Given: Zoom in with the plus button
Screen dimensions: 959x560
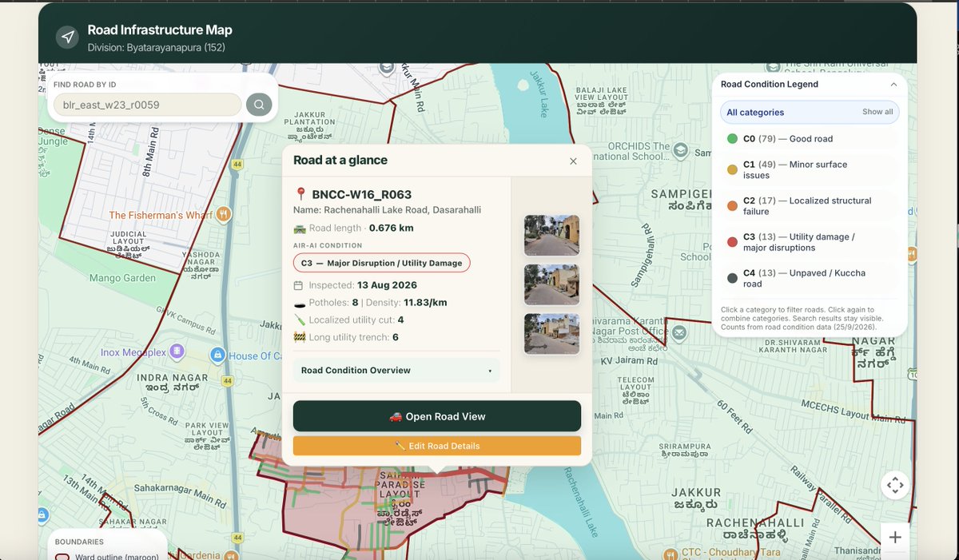Looking at the screenshot, I should click(x=895, y=538).
